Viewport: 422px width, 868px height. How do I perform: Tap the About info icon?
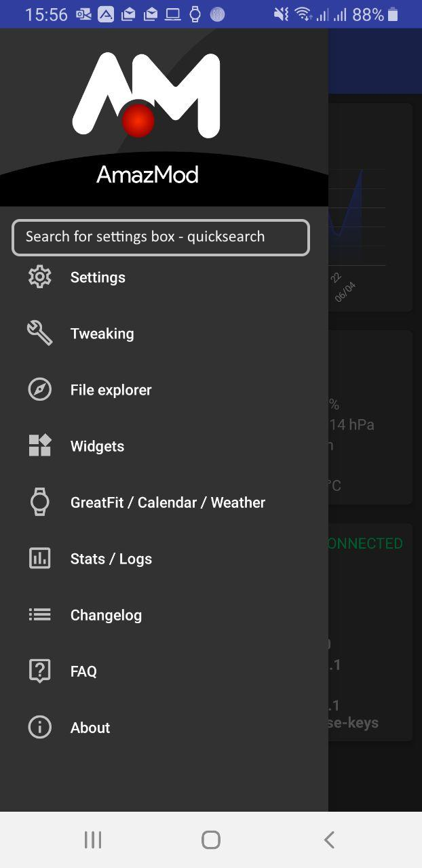tap(39, 727)
